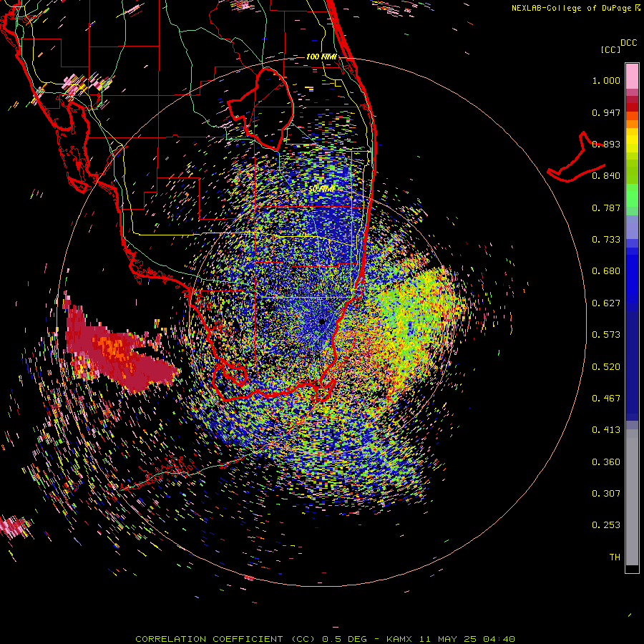The width and height of the screenshot is (644, 644).
Task: Select the 1.000 scale value
Action: (606, 80)
